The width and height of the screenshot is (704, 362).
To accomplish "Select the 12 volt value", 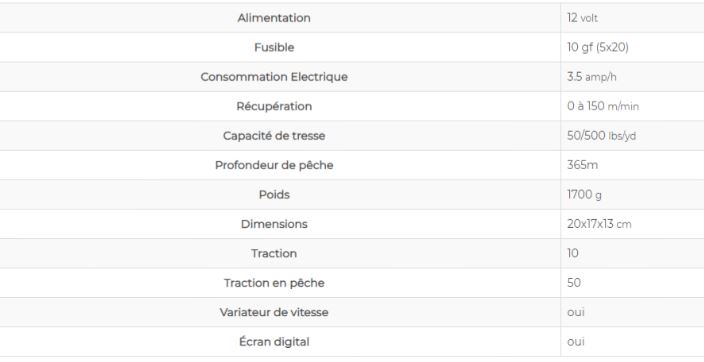I will click(x=582, y=18).
